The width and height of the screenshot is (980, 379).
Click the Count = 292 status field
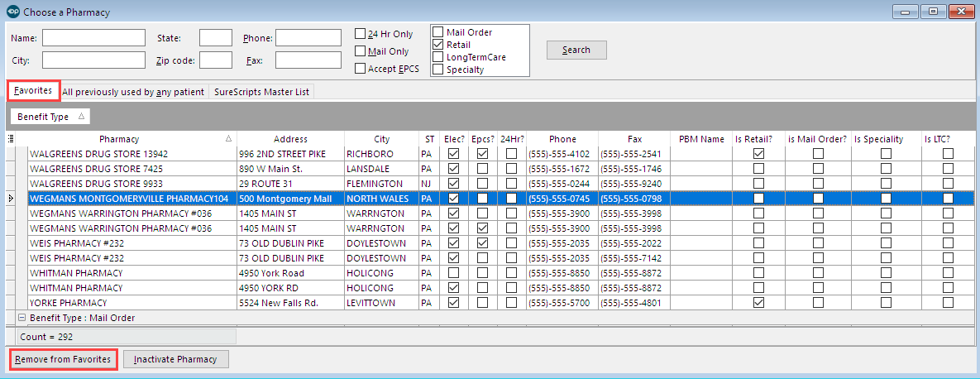pyautogui.click(x=125, y=337)
